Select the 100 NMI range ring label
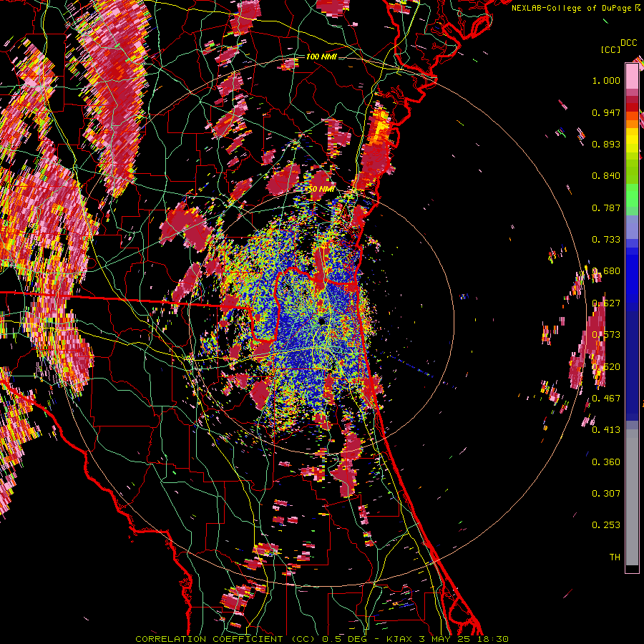This screenshot has height=644, width=644. click(x=321, y=57)
